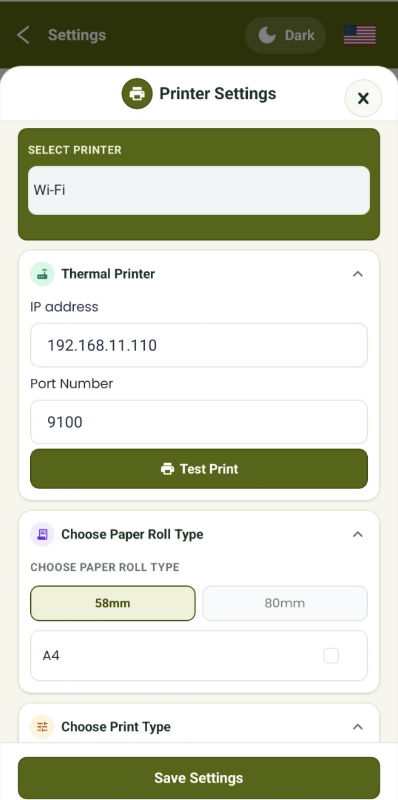This screenshot has height=800, width=398.
Task: Click the printer icon beside Printer Settings
Action: click(137, 94)
